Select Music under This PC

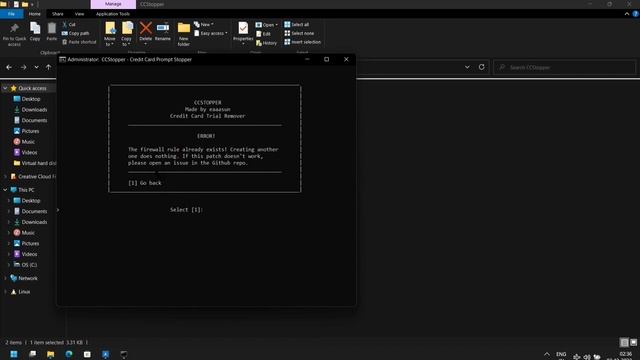[x=24, y=233]
